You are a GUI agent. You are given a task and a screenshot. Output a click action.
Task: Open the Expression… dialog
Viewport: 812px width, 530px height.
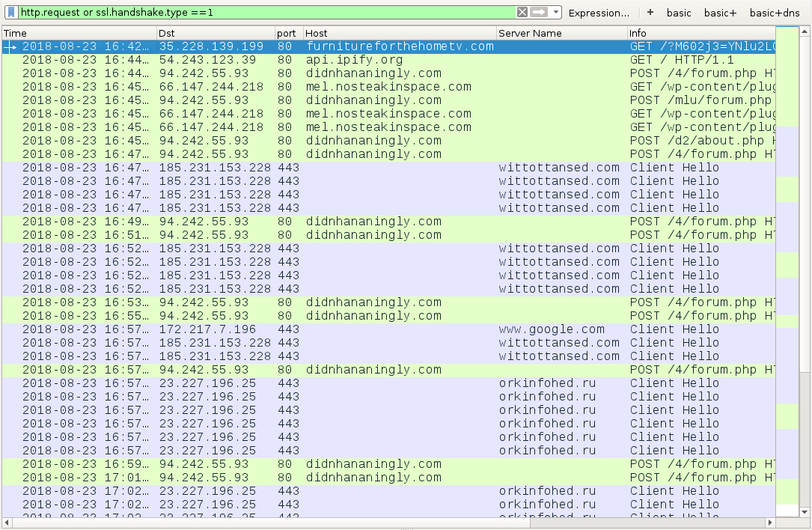tap(599, 13)
